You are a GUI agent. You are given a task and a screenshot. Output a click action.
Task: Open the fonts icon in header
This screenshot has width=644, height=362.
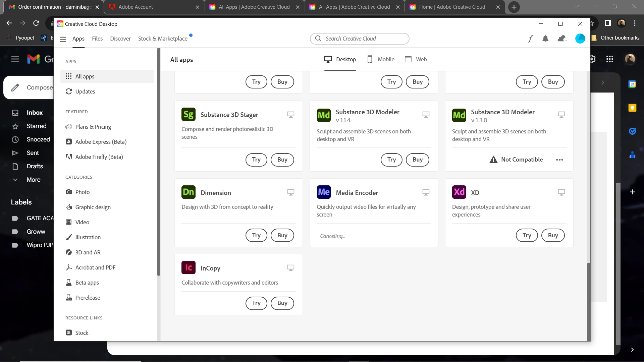coord(530,39)
